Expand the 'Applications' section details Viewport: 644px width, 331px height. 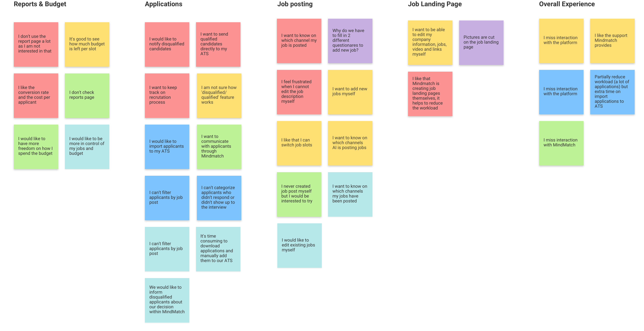[x=164, y=4]
